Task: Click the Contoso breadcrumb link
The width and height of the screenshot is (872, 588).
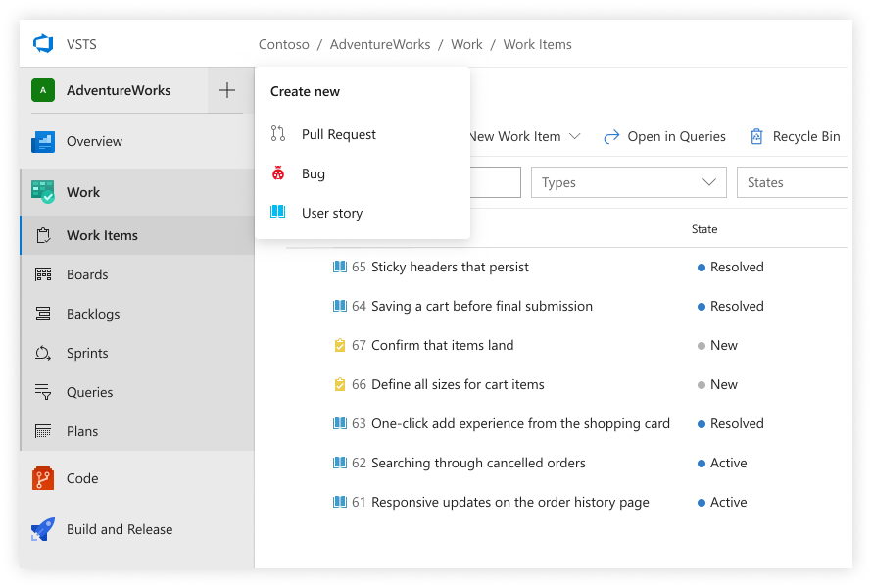Action: pyautogui.click(x=283, y=44)
